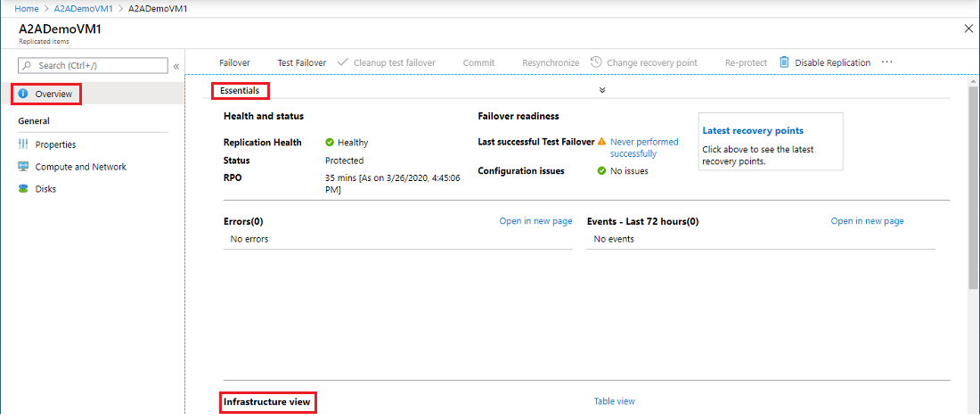Viewport: 980px width, 420px height.
Task: Click the Health and status heading
Action: pos(264,117)
